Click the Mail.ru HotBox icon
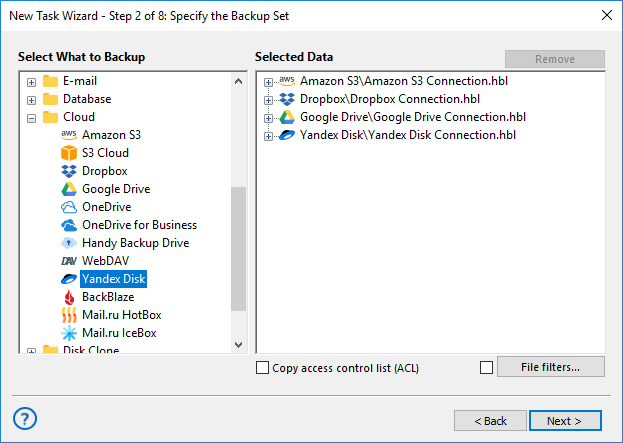The height and width of the screenshot is (443, 623). tap(69, 315)
